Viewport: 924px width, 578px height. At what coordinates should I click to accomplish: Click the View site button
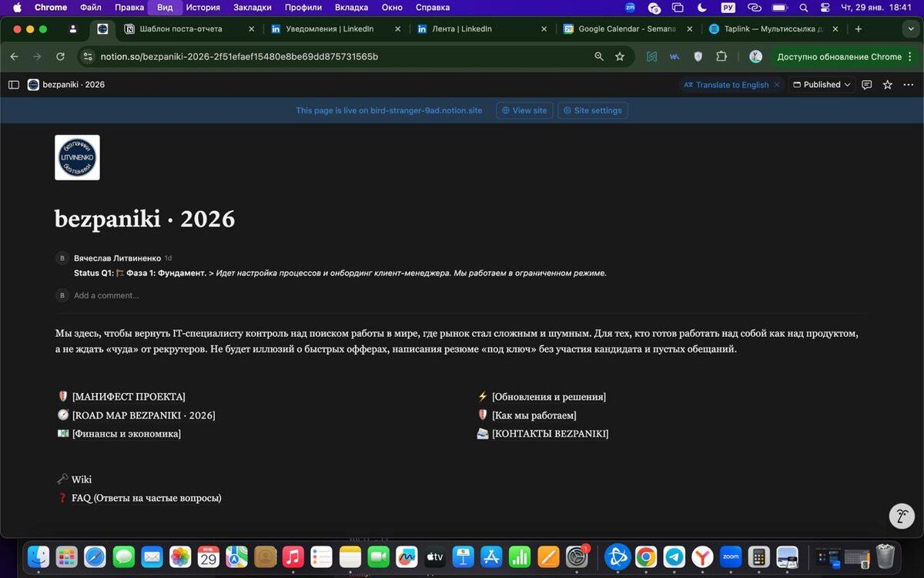tap(524, 110)
